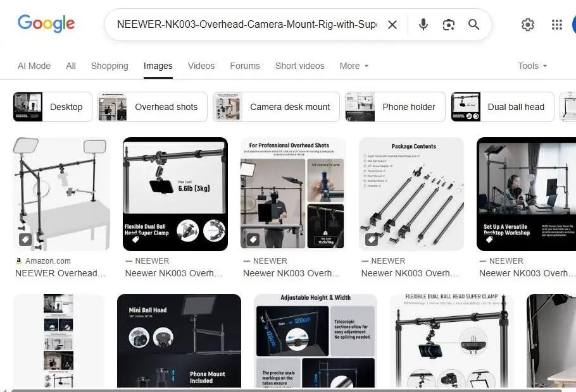Click the Google logo

(46, 23)
